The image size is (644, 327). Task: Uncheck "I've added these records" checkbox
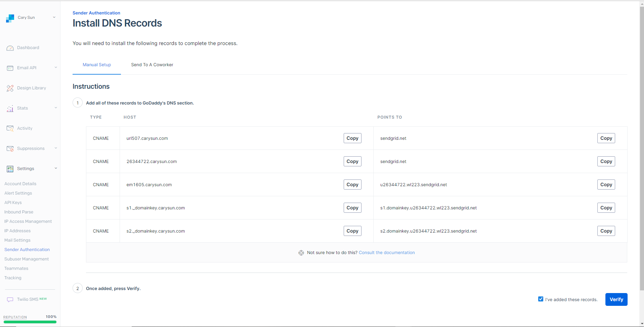click(x=541, y=299)
